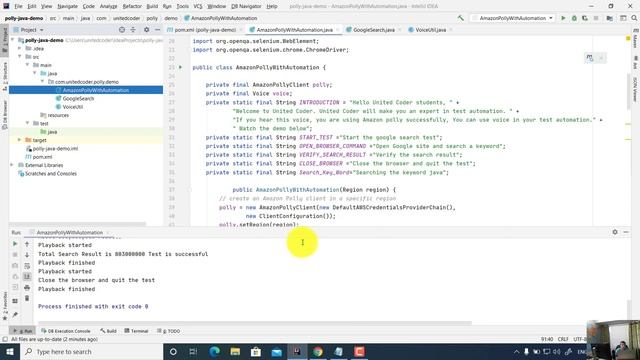Click the clear all trash icon in Run panel

[27, 298]
